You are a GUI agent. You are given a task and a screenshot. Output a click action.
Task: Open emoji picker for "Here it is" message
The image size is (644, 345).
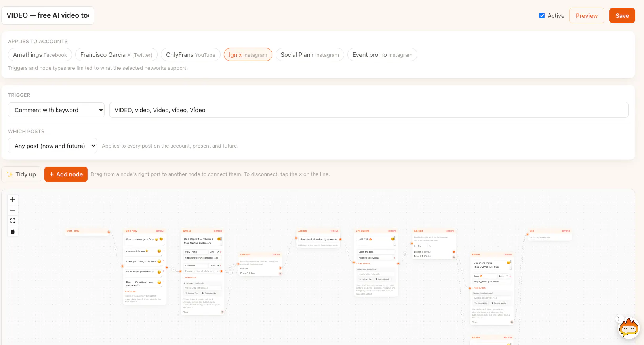393,238
